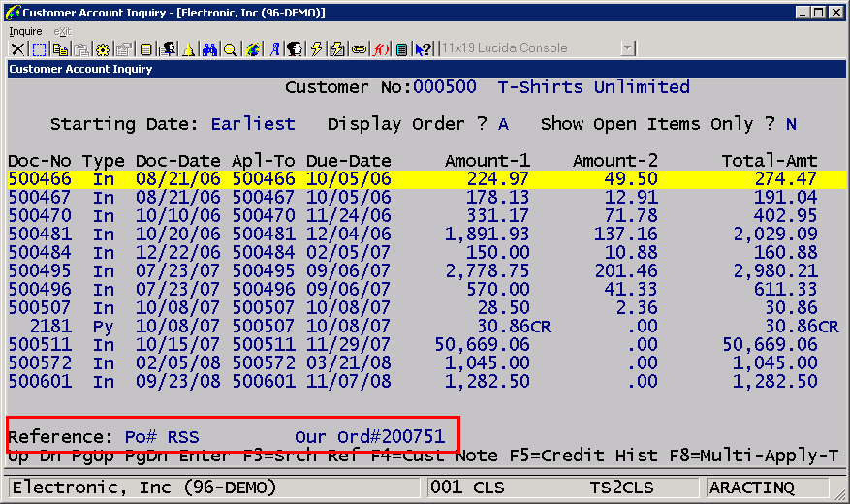The width and height of the screenshot is (850, 504).
Task: Click the teal calculator icon
Action: [401, 49]
